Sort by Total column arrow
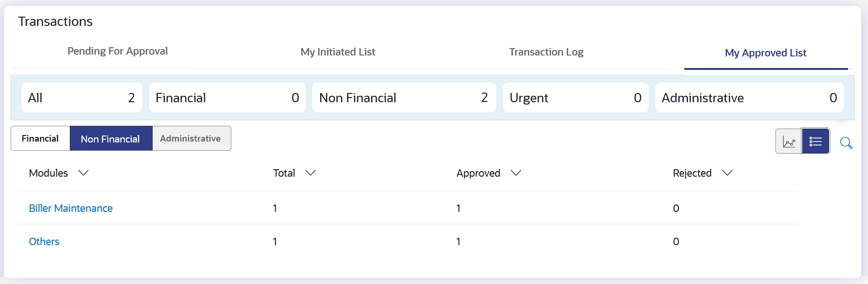This screenshot has width=868, height=284. (310, 173)
